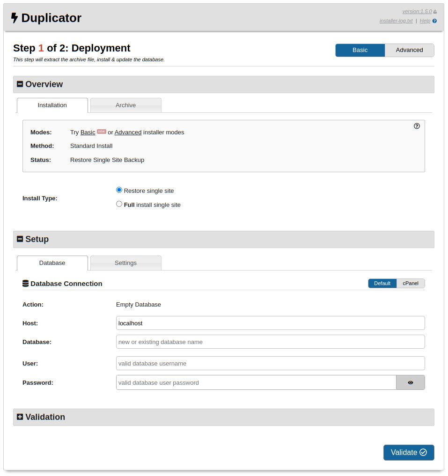Click the checkmark icon in Validate button

coord(423,452)
